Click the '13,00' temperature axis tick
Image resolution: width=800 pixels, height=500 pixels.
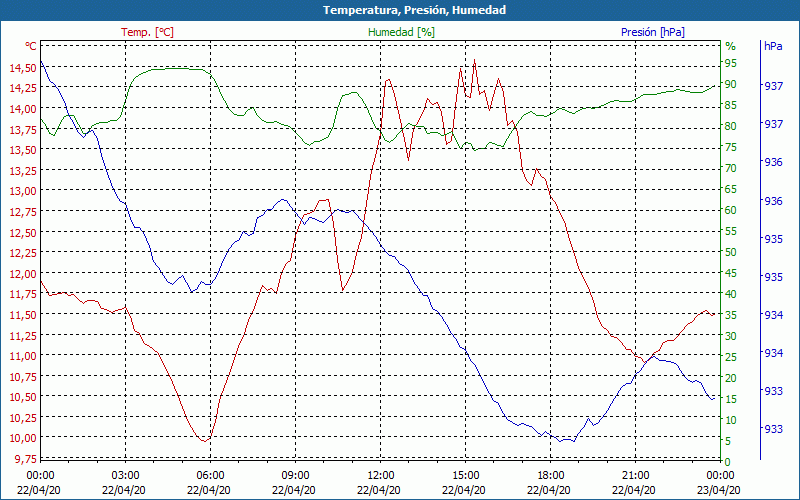22,191
